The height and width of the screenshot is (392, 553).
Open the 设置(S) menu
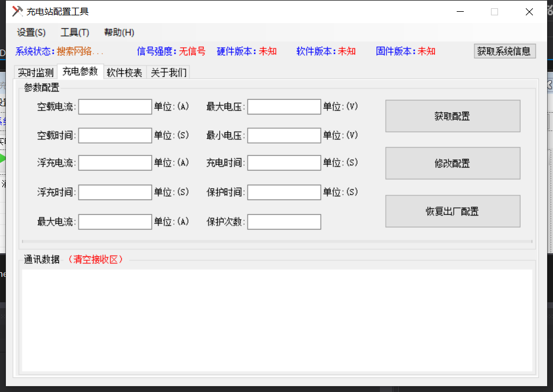point(31,32)
